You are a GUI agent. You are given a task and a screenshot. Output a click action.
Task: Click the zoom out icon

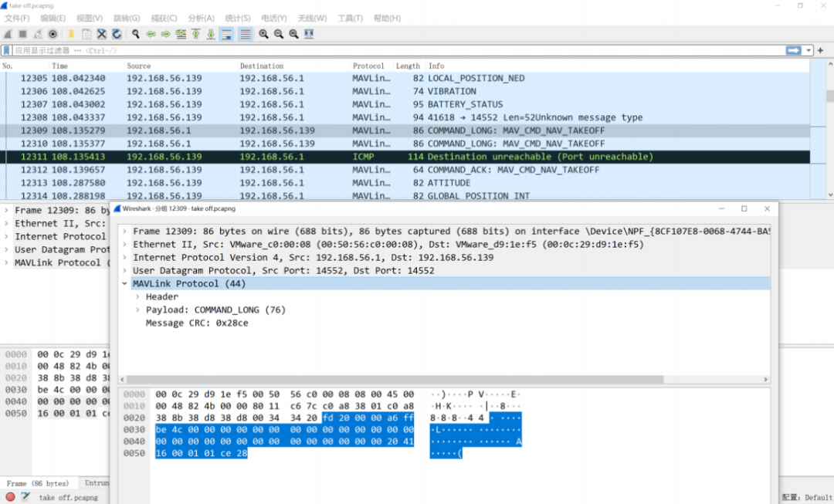point(279,34)
